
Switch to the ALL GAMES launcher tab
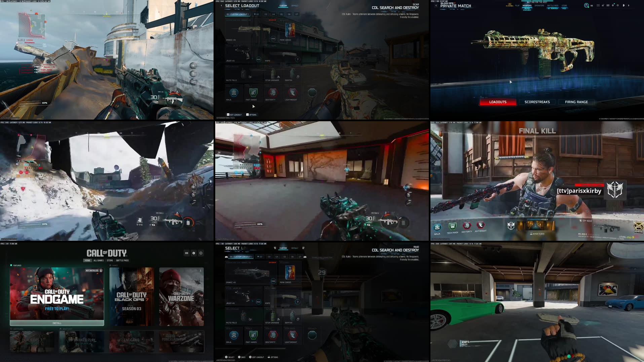coord(99,260)
